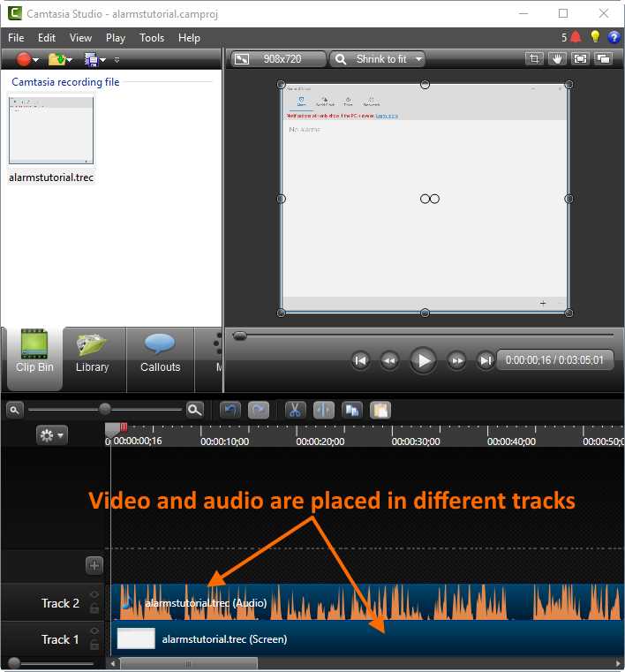Toggle the crop mode icon
The image size is (625, 672).
[x=534, y=58]
